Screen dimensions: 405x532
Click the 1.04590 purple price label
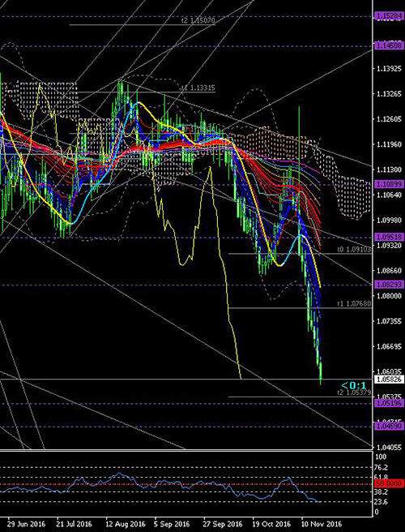point(389,426)
